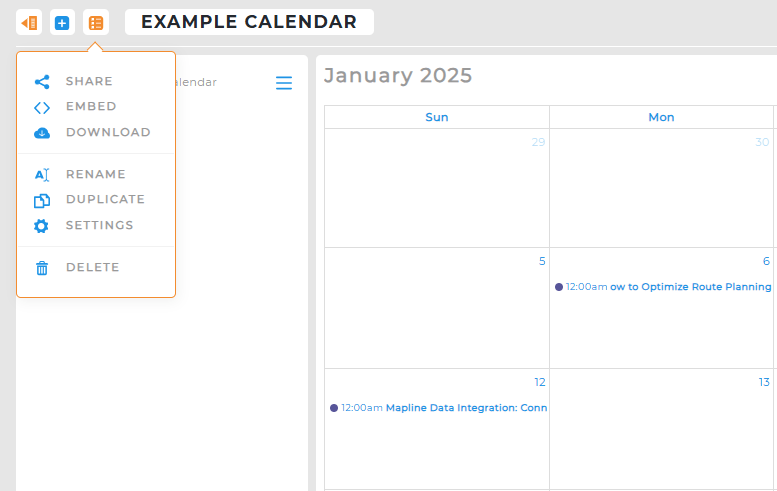Viewport: 777px width, 491px height.
Task: Click the blue add new plus icon
Action: (62, 22)
